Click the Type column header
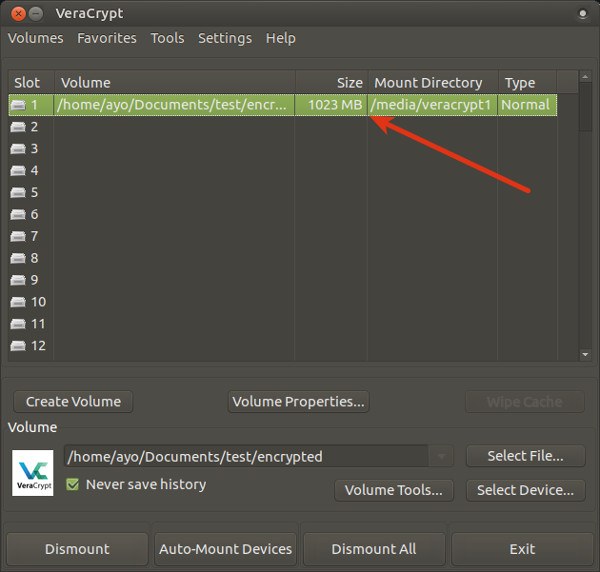This screenshot has width=600, height=572. tap(527, 82)
